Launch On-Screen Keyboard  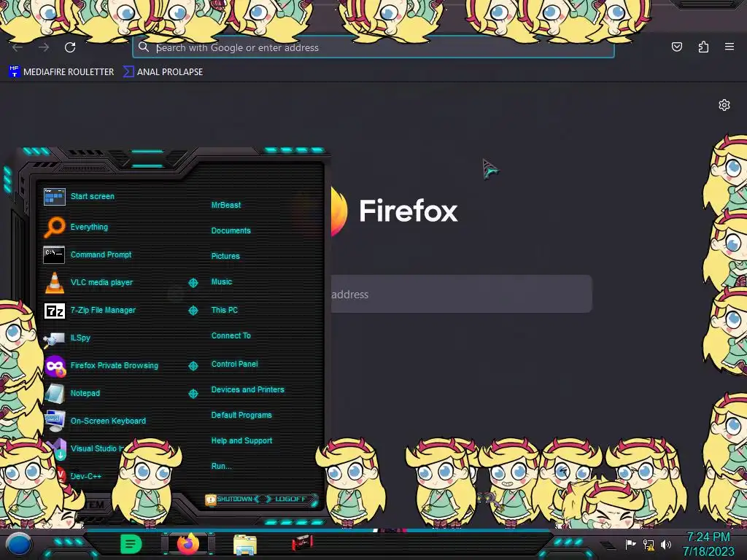point(108,421)
